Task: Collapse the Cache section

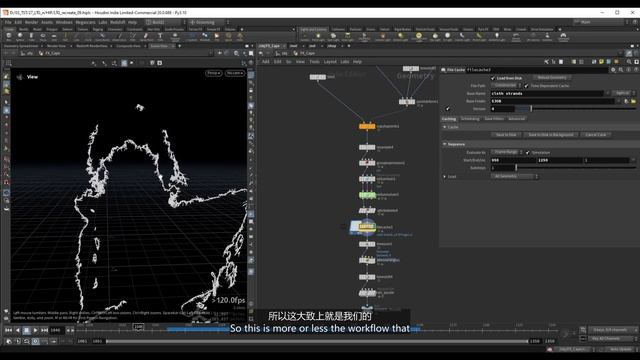Action: (x=444, y=127)
